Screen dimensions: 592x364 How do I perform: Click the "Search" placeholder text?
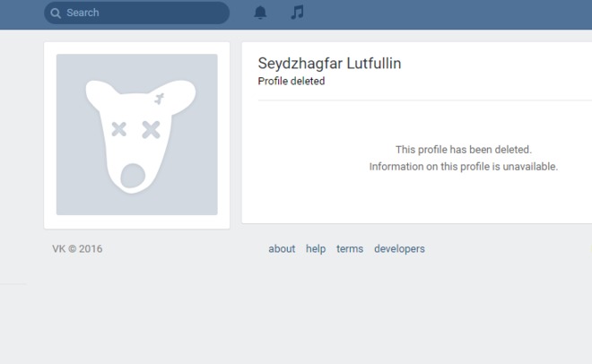[83, 13]
